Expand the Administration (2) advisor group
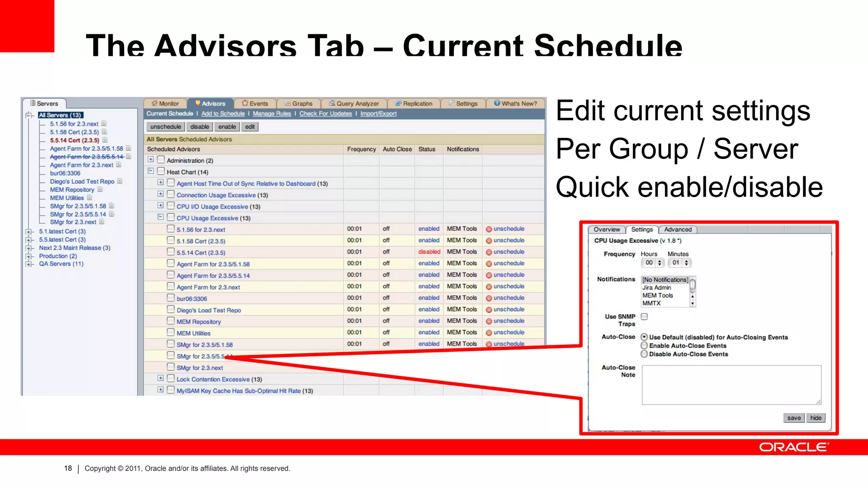This screenshot has width=868, height=488. pos(150,160)
